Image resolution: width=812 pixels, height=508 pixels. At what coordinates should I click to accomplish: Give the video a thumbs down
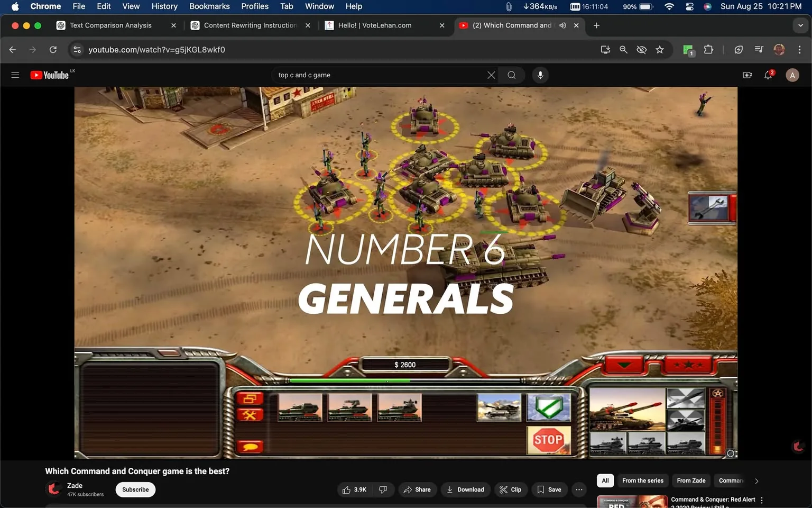(383, 489)
